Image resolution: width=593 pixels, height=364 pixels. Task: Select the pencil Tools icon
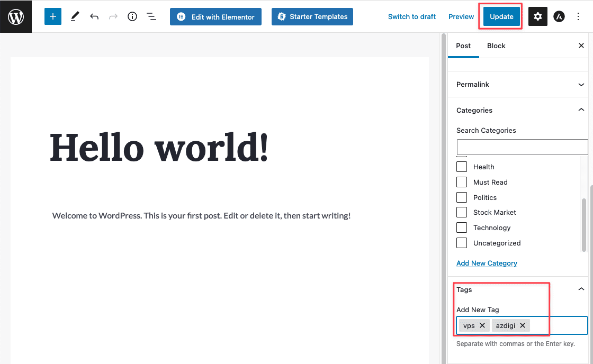[x=75, y=16]
